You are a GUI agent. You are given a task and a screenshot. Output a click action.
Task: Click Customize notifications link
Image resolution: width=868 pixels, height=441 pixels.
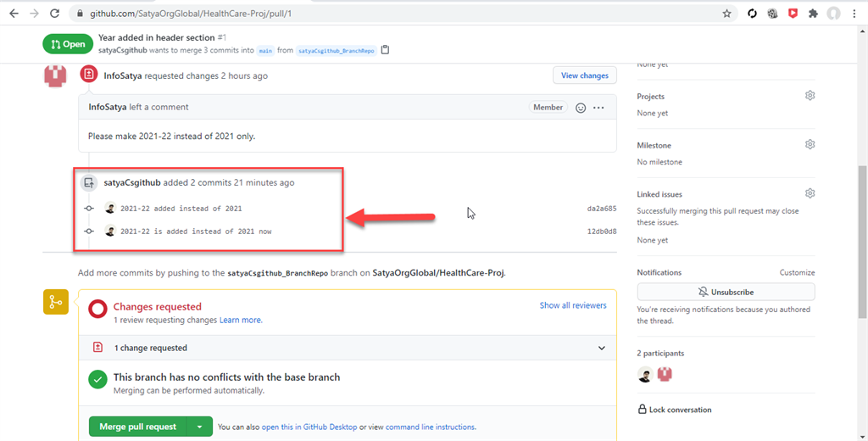click(x=797, y=272)
